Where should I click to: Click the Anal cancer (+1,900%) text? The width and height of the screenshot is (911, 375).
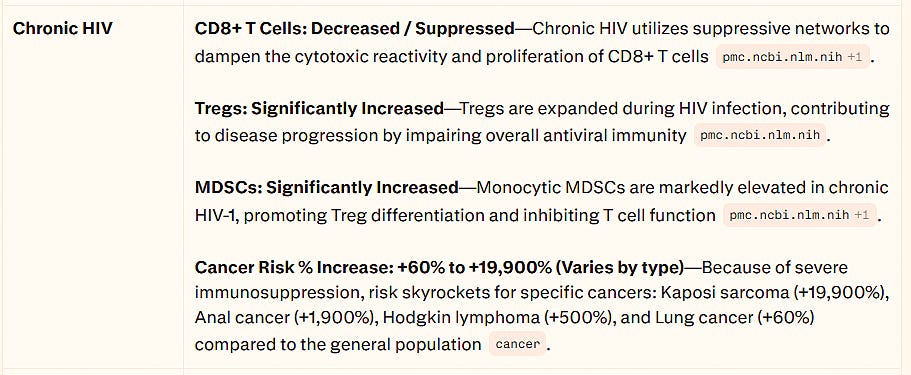click(x=286, y=318)
